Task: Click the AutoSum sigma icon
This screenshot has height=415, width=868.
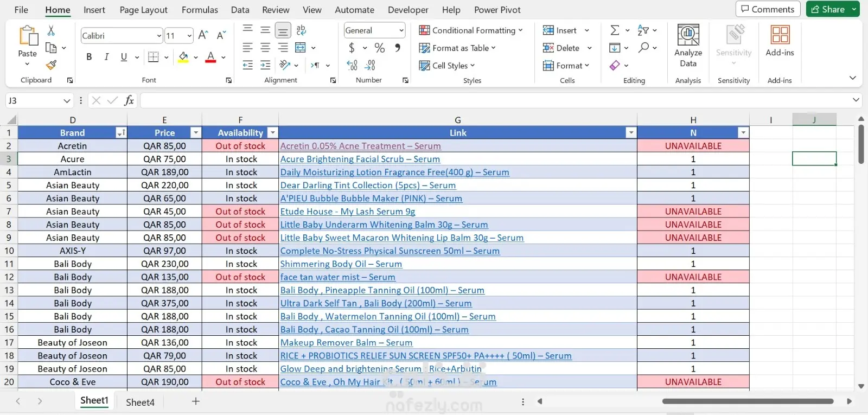Action: tap(615, 30)
